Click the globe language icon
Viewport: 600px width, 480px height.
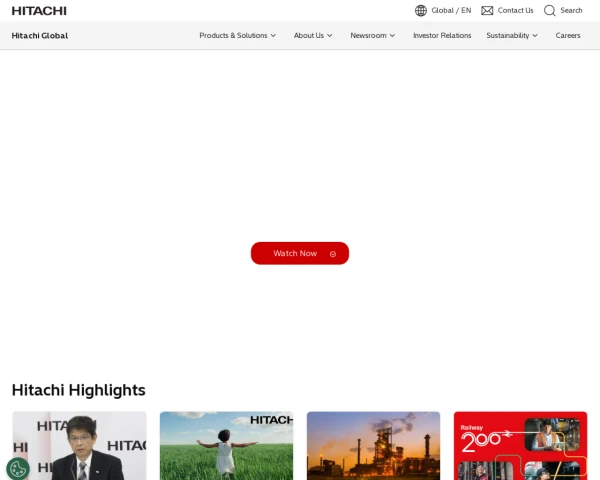pyautogui.click(x=421, y=11)
